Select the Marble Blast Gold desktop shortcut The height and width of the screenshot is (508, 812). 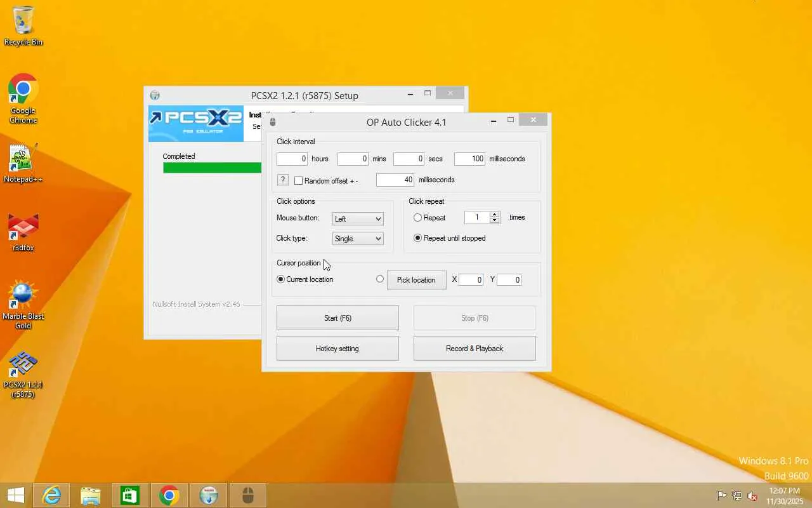23,305
